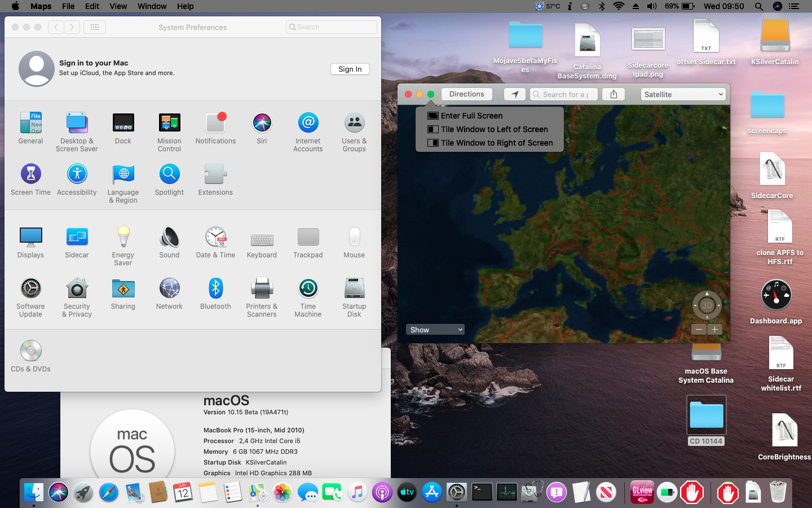Open the Satellite map type dropdown

[683, 94]
